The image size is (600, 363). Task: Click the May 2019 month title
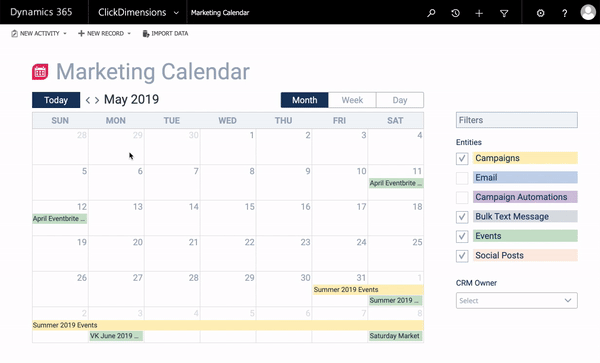pos(131,99)
